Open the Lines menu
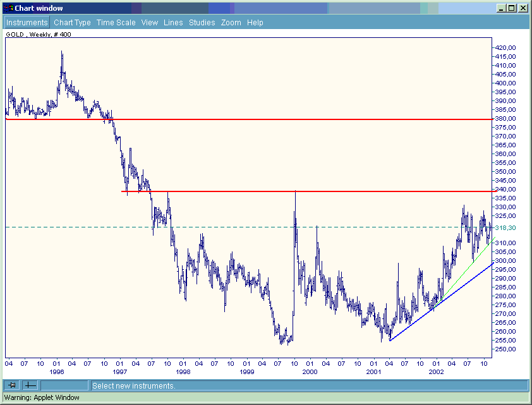 [x=173, y=22]
